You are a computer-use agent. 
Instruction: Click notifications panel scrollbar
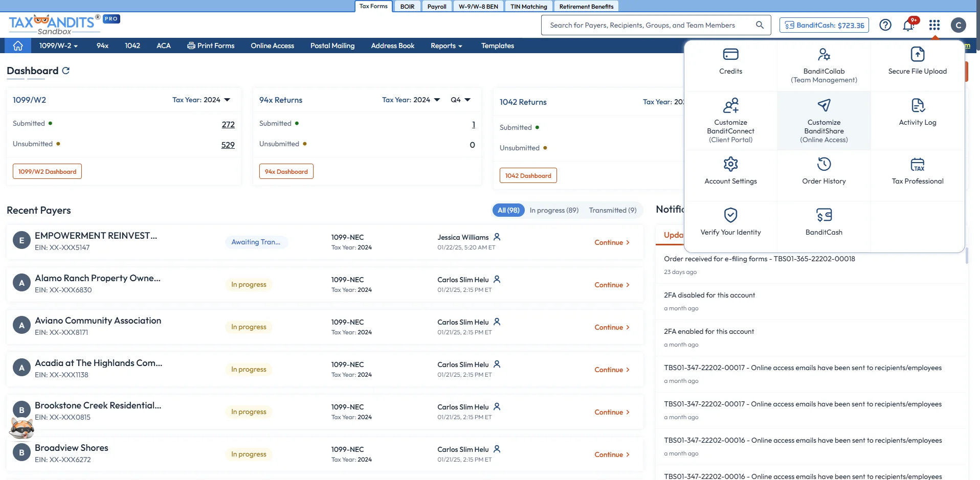tap(966, 256)
